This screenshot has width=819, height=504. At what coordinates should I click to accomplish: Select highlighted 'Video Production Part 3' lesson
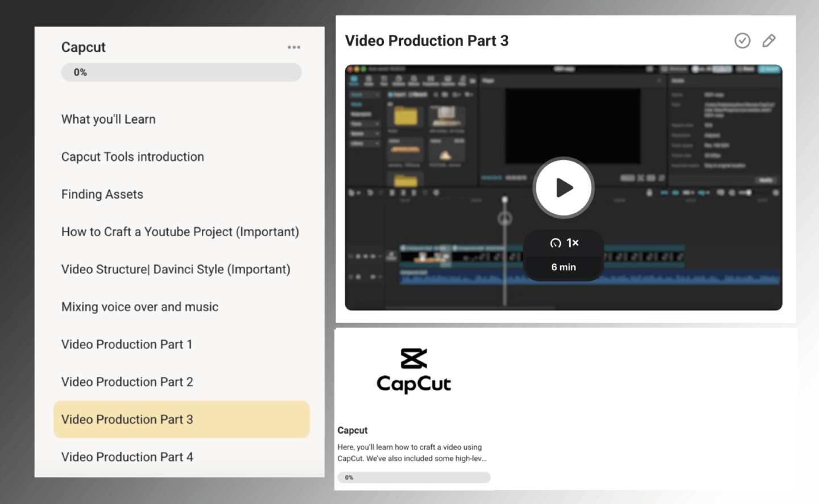pos(181,419)
